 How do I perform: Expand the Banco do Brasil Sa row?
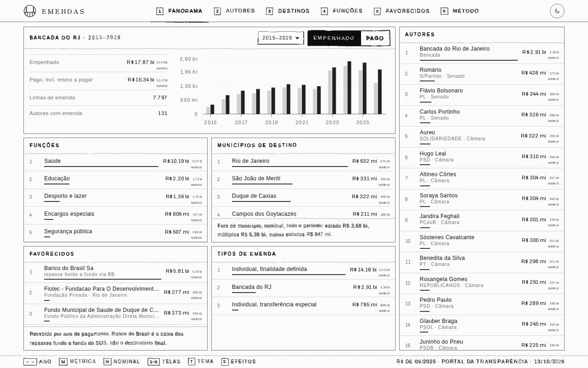[x=115, y=271]
